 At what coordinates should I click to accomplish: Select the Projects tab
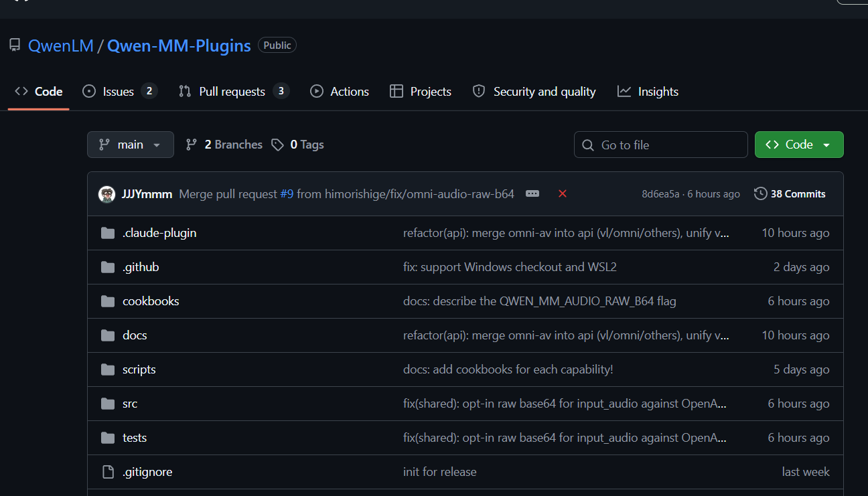pos(421,92)
